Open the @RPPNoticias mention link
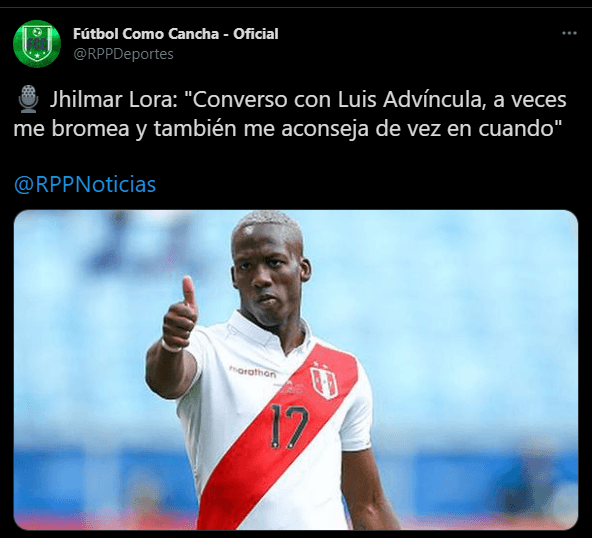Screen dimensions: 592x538 point(85,184)
